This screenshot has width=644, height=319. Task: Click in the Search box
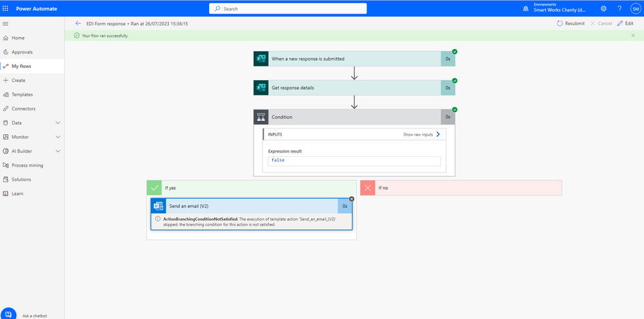coord(288,8)
